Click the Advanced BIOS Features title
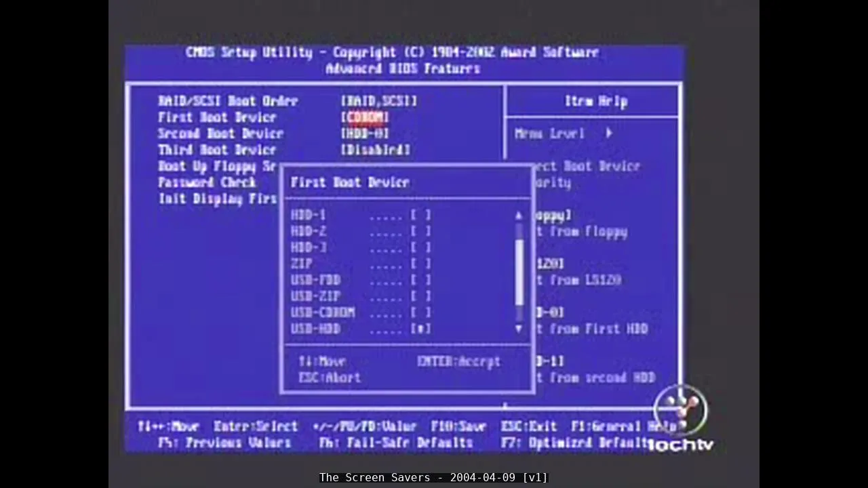Viewport: 868px width, 488px height. [403, 68]
